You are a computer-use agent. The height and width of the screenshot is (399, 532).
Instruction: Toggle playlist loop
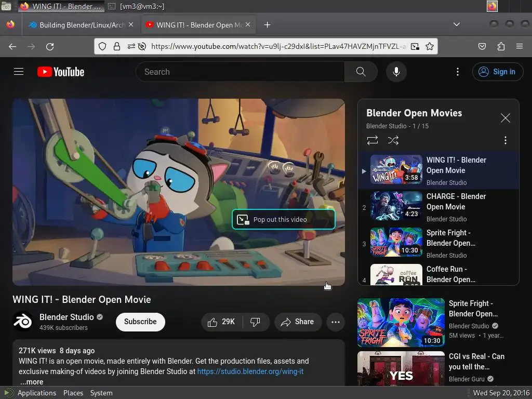(373, 140)
